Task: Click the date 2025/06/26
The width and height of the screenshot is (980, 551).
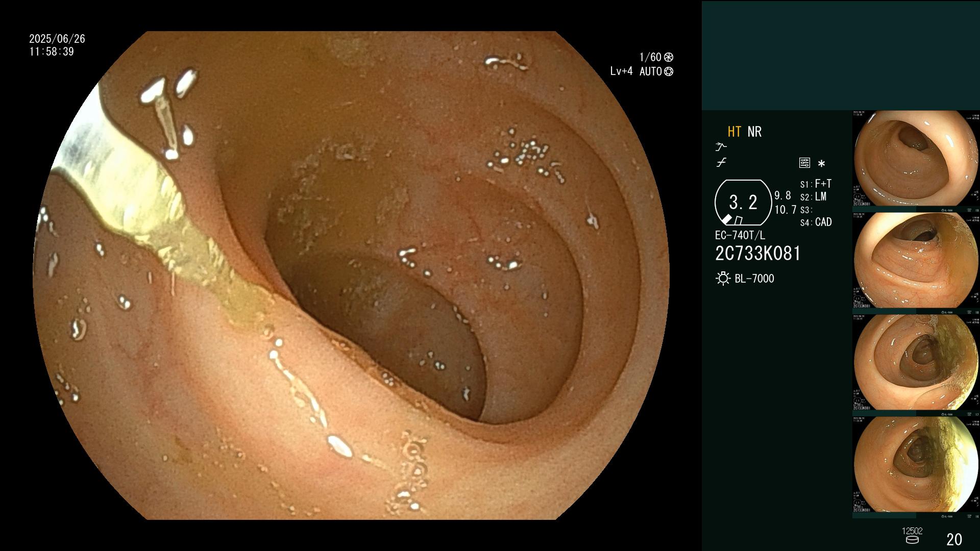Action: pos(57,39)
